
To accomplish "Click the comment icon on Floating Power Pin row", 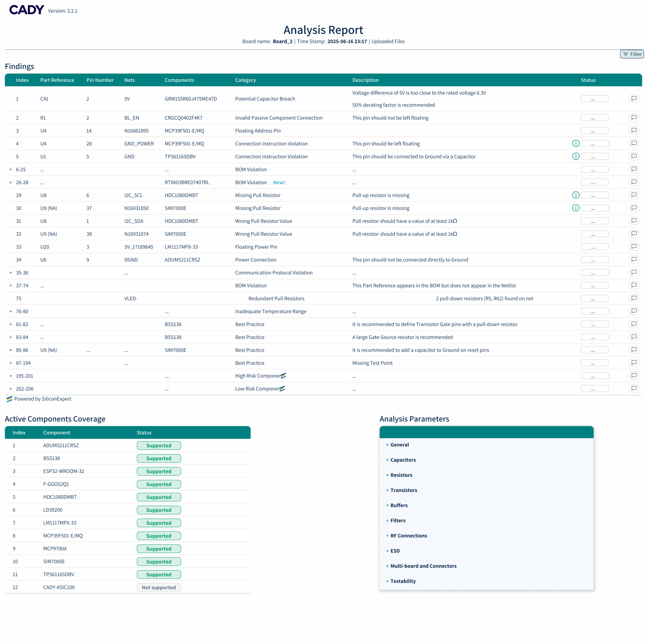I will [634, 247].
